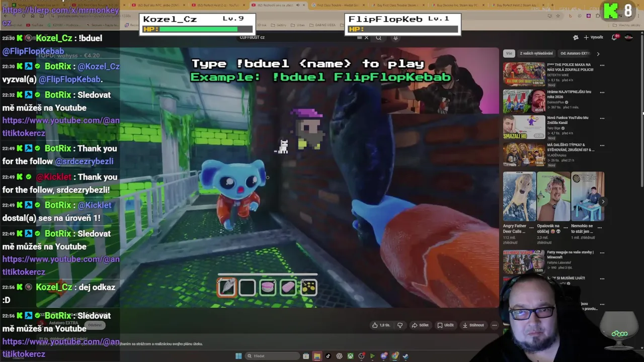Viewport: 644px width, 362px height.
Task: Clear the YouTube search box with the X
Action: [366, 37]
